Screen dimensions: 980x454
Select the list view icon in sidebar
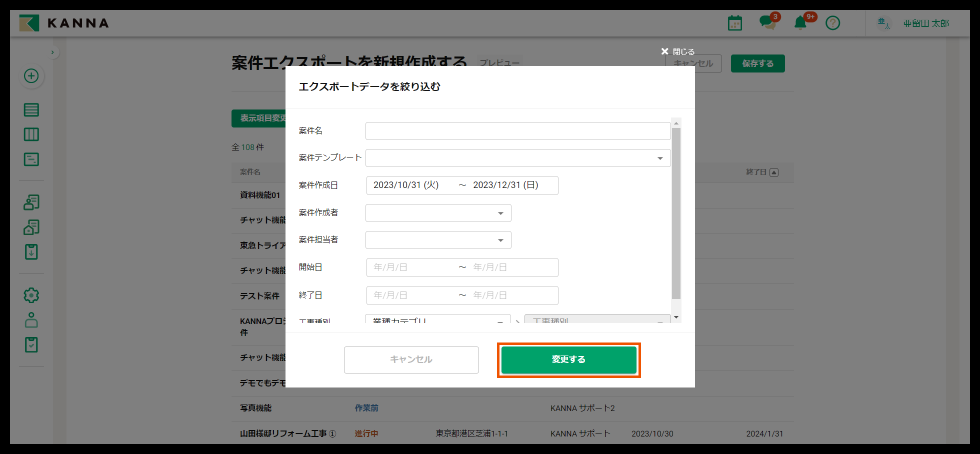point(31,109)
